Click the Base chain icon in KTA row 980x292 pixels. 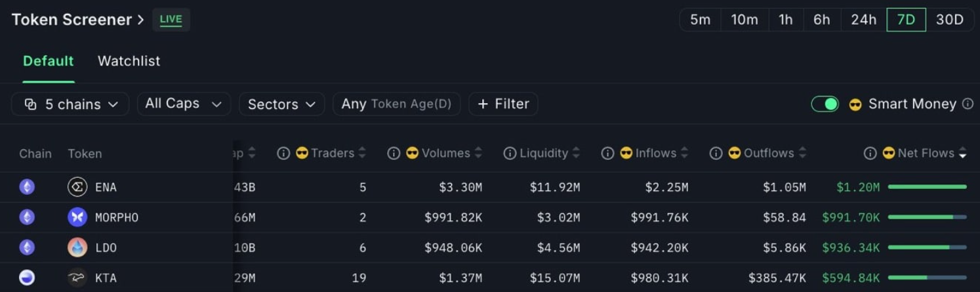point(27,278)
